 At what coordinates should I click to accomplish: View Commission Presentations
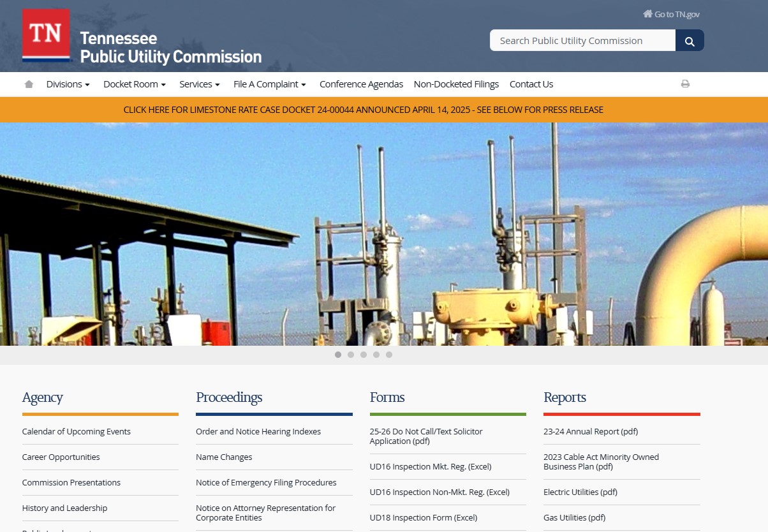(x=71, y=483)
